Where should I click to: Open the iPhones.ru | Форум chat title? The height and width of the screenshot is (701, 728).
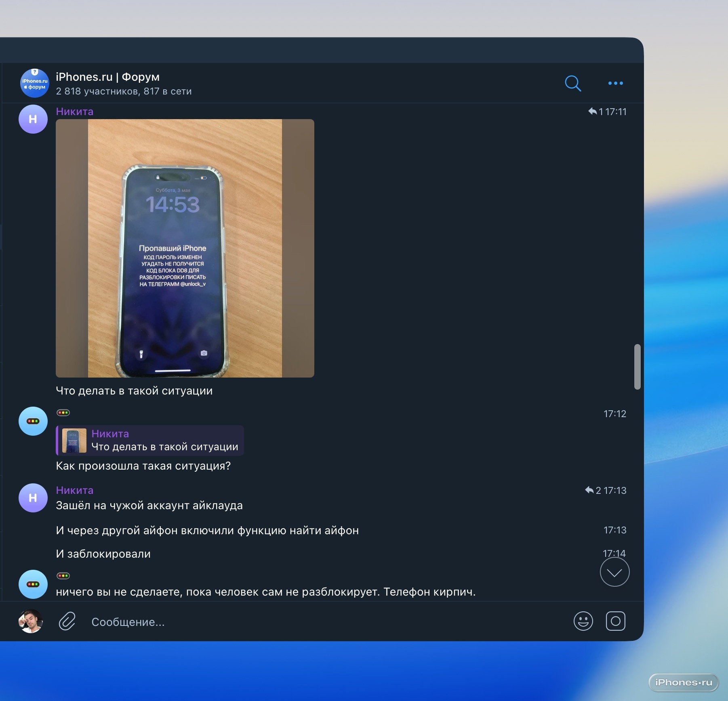[107, 77]
